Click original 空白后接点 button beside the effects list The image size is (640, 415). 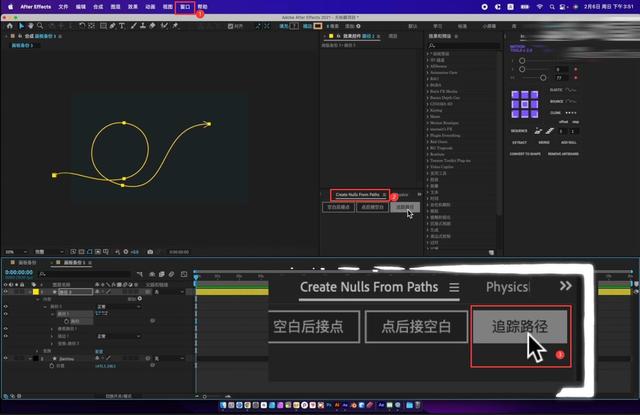coord(338,207)
